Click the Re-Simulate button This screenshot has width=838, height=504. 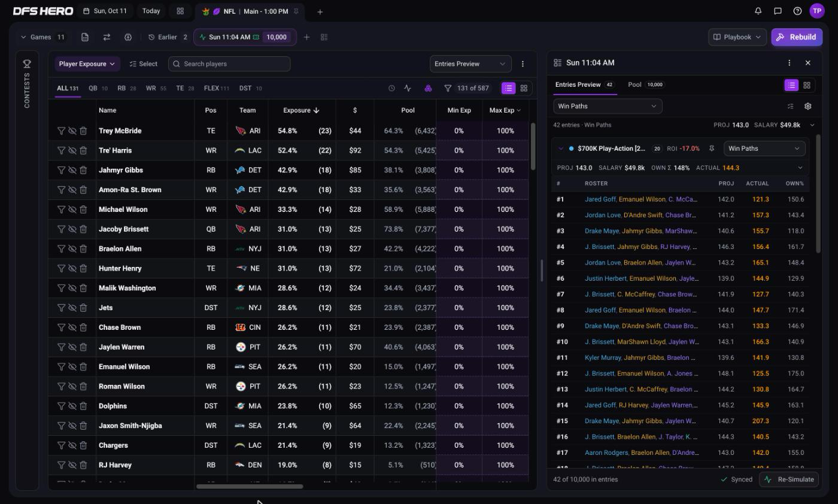coord(790,479)
